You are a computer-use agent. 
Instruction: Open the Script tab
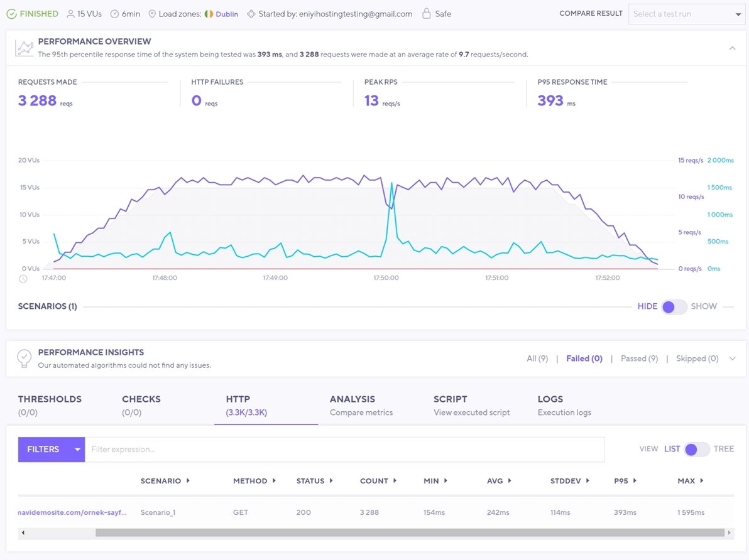click(x=471, y=406)
